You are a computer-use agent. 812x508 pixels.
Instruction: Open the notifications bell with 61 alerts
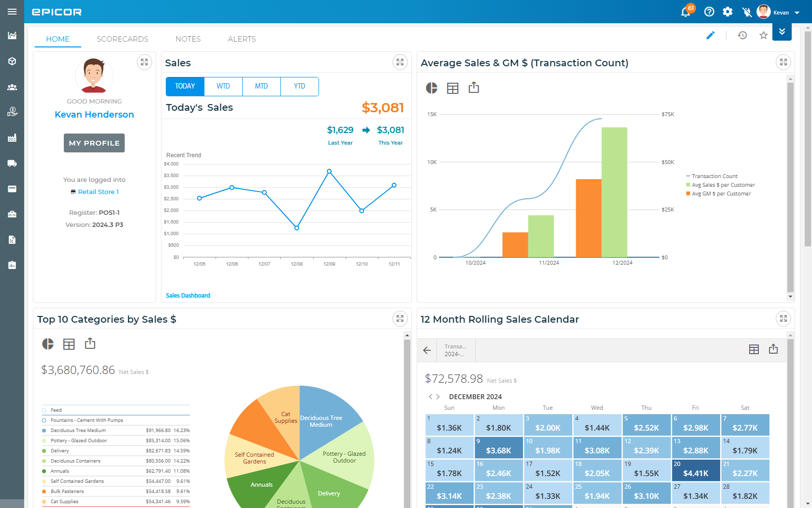pos(686,12)
